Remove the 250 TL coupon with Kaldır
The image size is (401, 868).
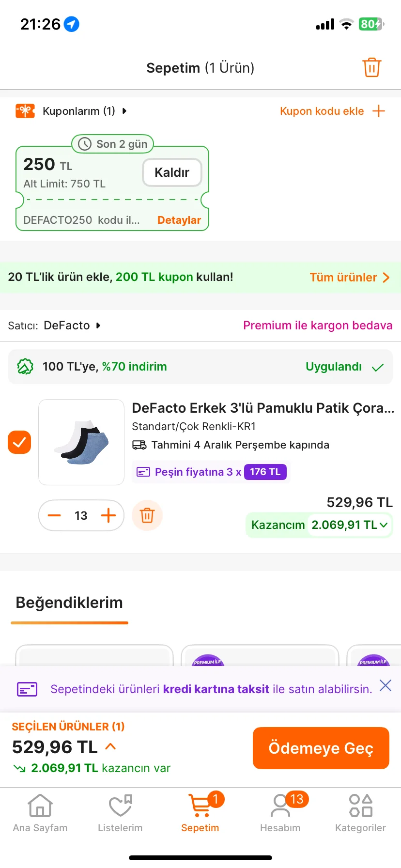coord(172,172)
